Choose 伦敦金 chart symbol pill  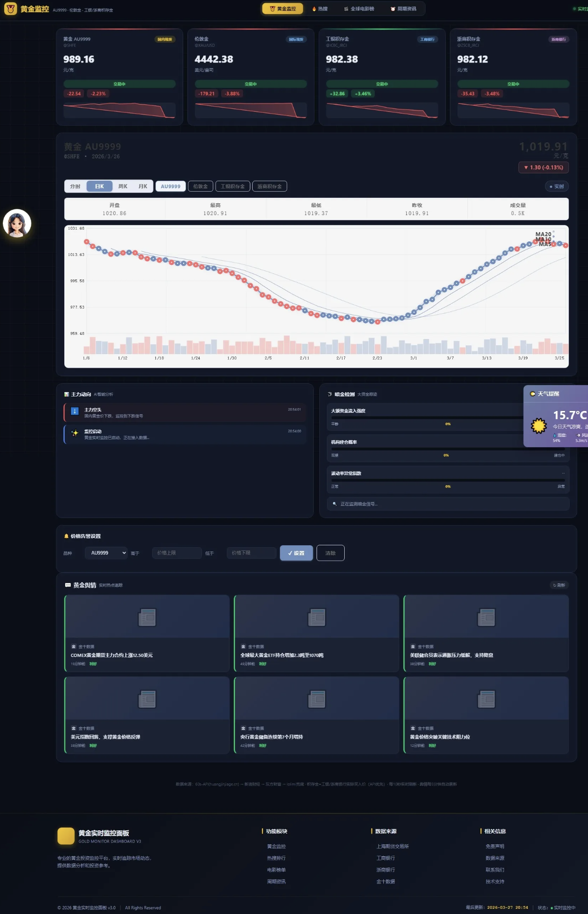click(201, 186)
